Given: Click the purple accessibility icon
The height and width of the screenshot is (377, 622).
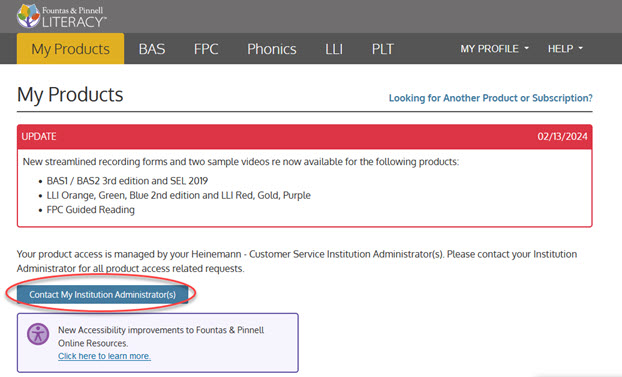Looking at the screenshot, I should (x=38, y=334).
